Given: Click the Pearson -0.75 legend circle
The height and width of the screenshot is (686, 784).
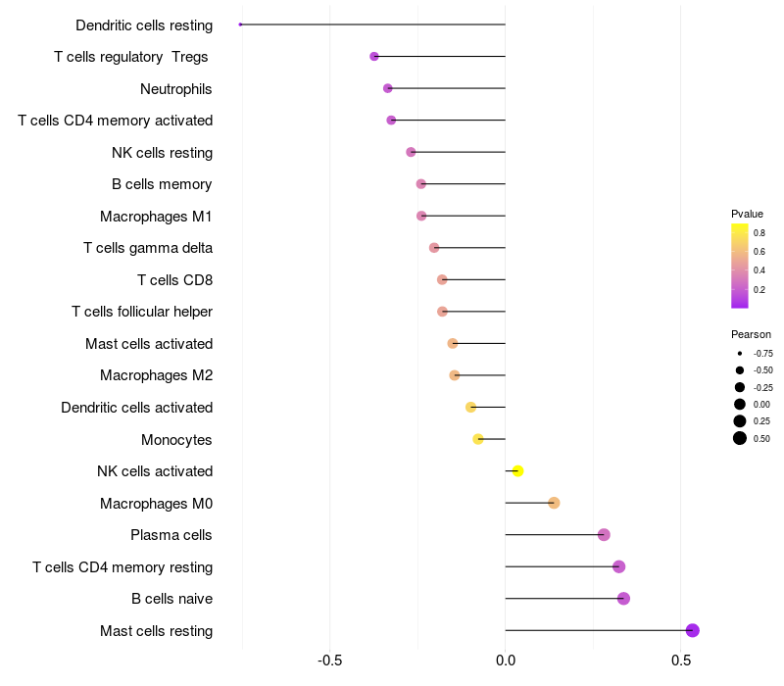Looking at the screenshot, I should (x=740, y=354).
